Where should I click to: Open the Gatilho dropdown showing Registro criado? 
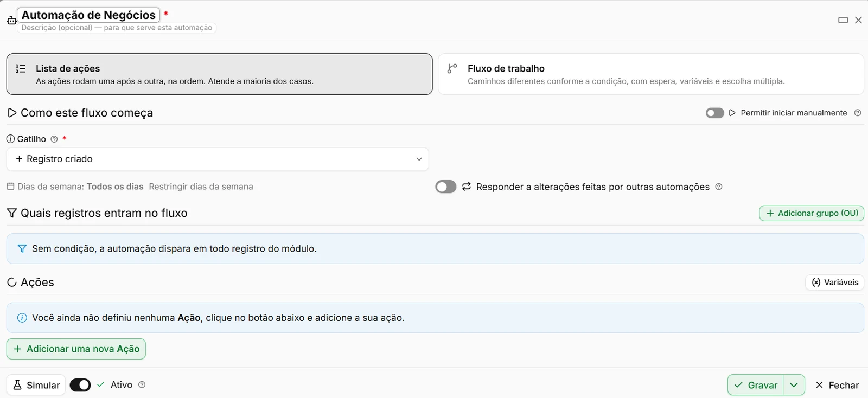point(218,159)
